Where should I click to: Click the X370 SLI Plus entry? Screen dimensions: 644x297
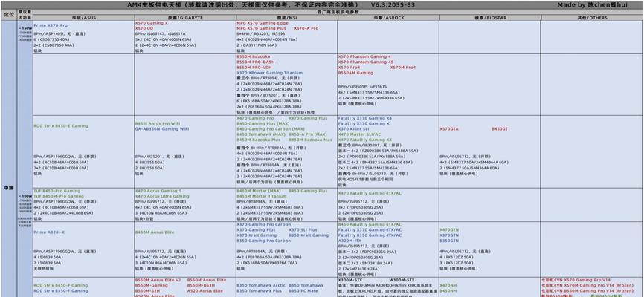click(303, 230)
